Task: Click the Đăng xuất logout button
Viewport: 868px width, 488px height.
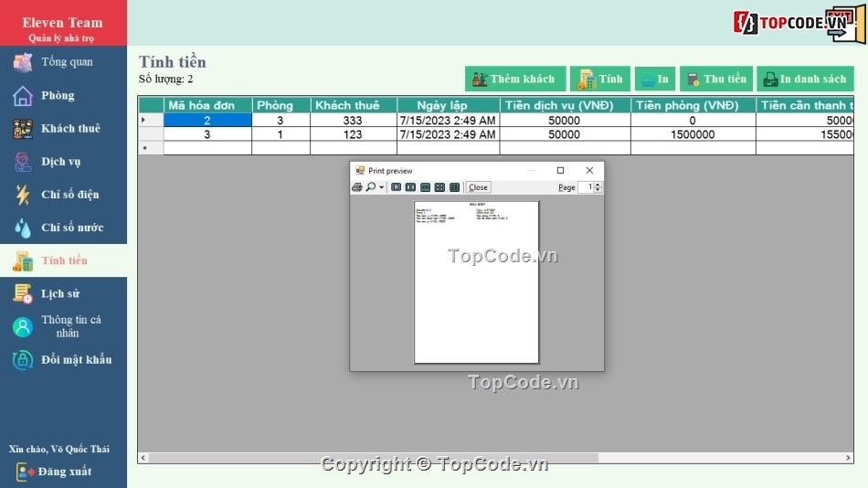Action: coord(54,472)
